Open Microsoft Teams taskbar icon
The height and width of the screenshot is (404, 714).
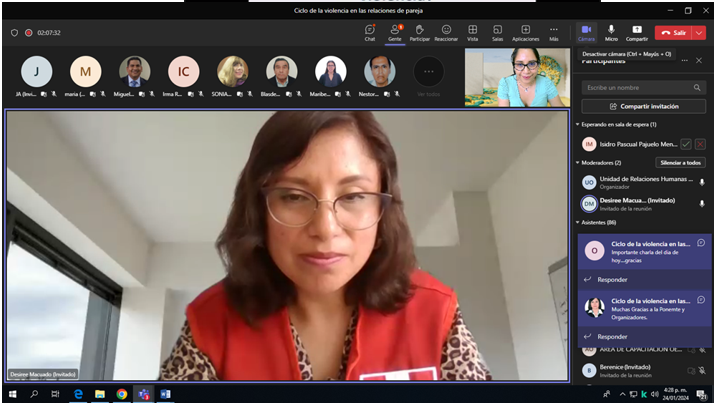(143, 394)
